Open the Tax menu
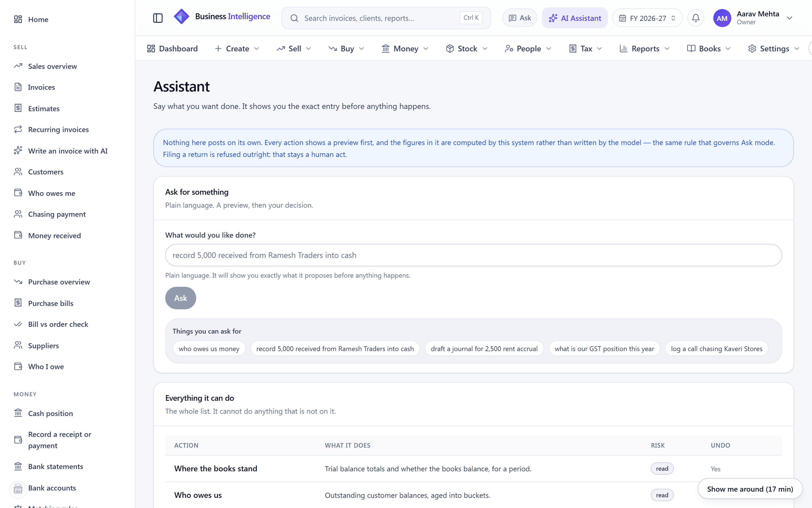 click(x=586, y=48)
